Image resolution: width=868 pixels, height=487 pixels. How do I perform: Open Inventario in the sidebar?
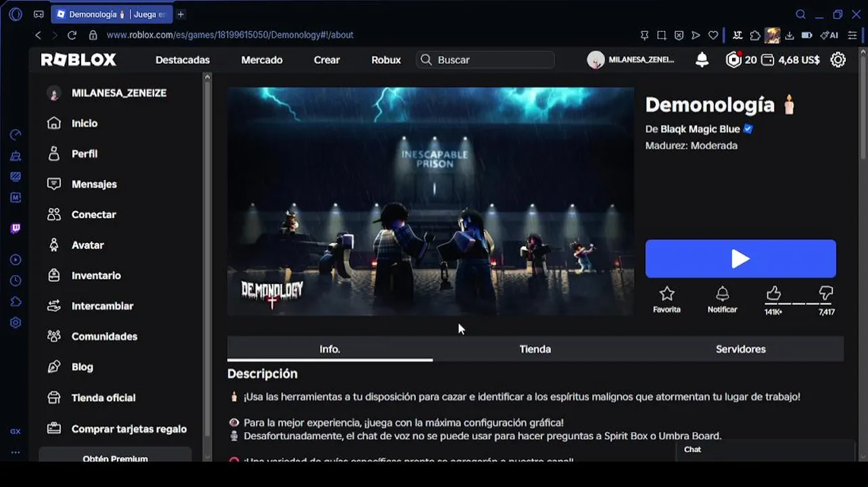click(x=84, y=275)
